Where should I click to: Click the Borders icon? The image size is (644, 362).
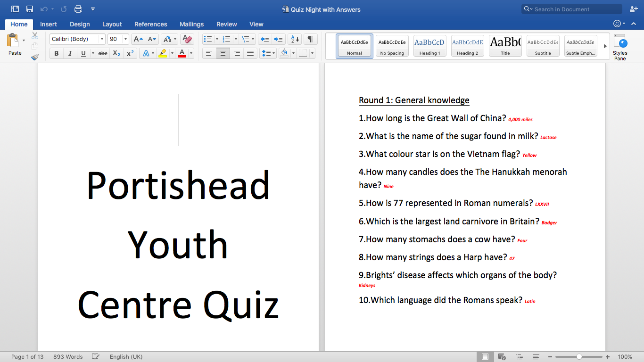tap(303, 53)
